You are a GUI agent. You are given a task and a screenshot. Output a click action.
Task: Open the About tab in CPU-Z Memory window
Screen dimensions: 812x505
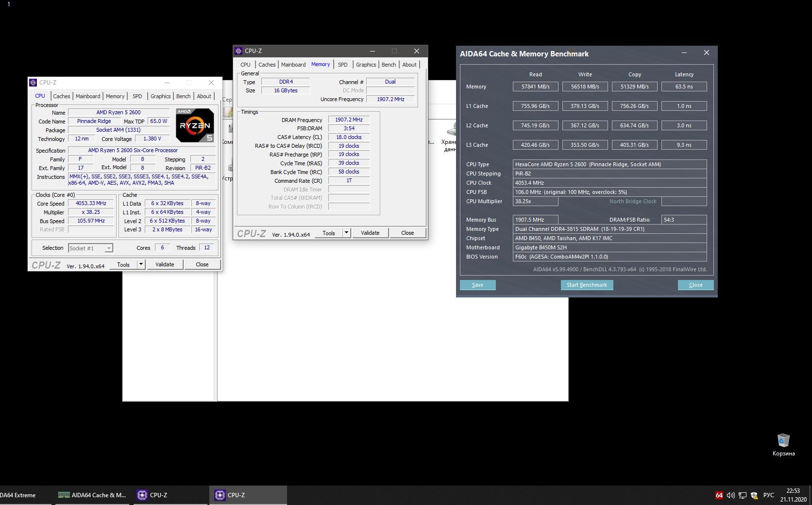tap(409, 65)
